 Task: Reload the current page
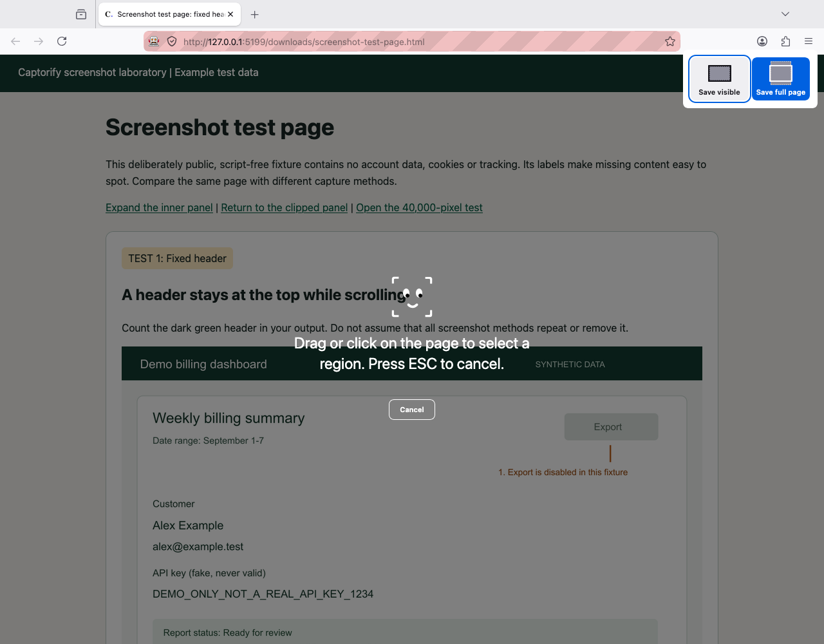tap(62, 41)
